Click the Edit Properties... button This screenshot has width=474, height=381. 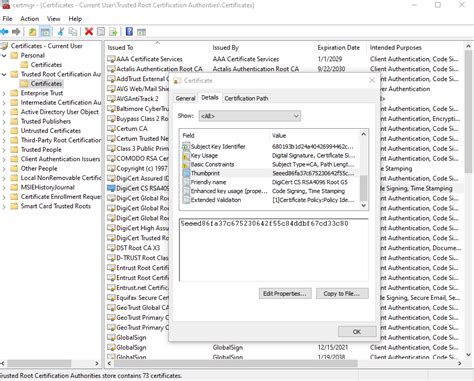click(x=285, y=294)
